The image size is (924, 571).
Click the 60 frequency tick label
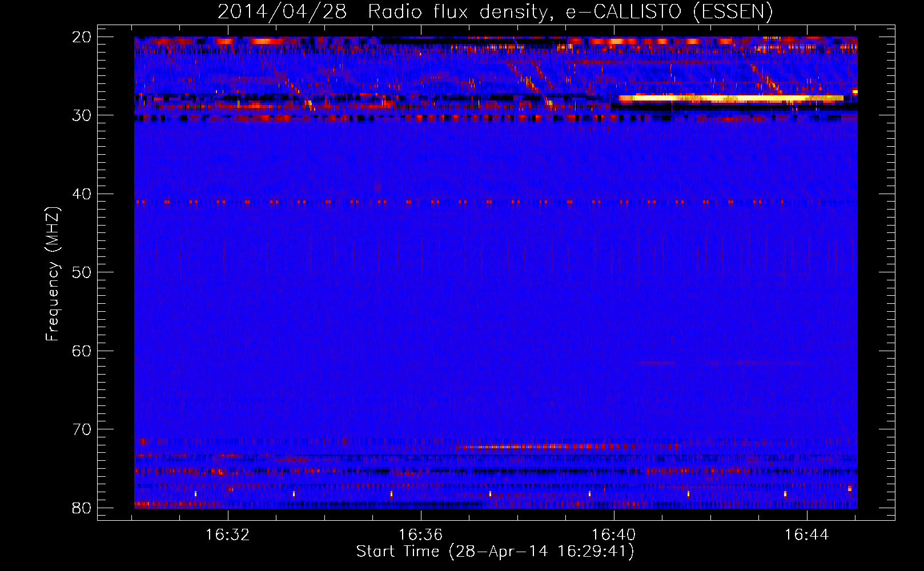82,351
